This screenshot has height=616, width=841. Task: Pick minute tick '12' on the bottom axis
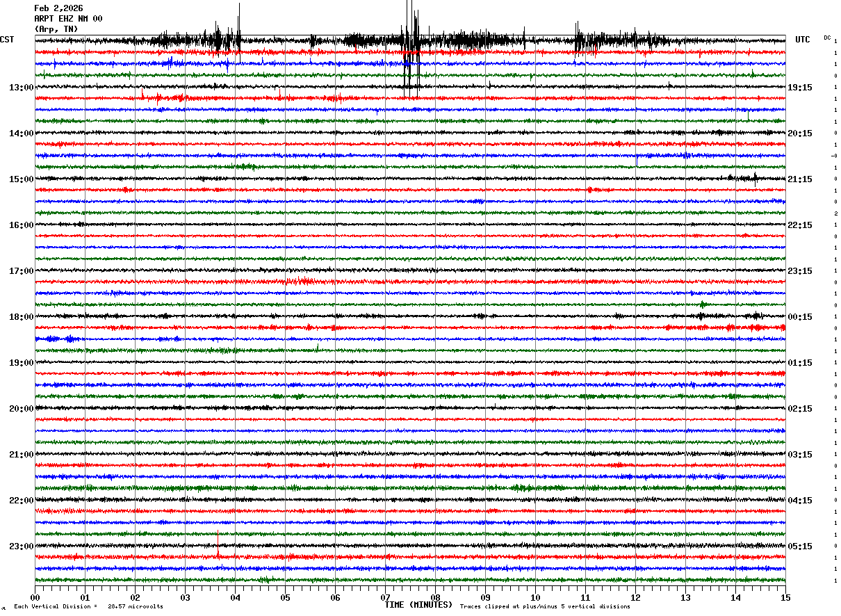pyautogui.click(x=635, y=597)
